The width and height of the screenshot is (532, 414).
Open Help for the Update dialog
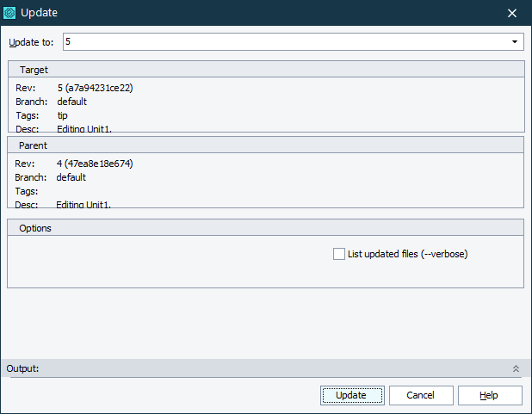(x=489, y=395)
